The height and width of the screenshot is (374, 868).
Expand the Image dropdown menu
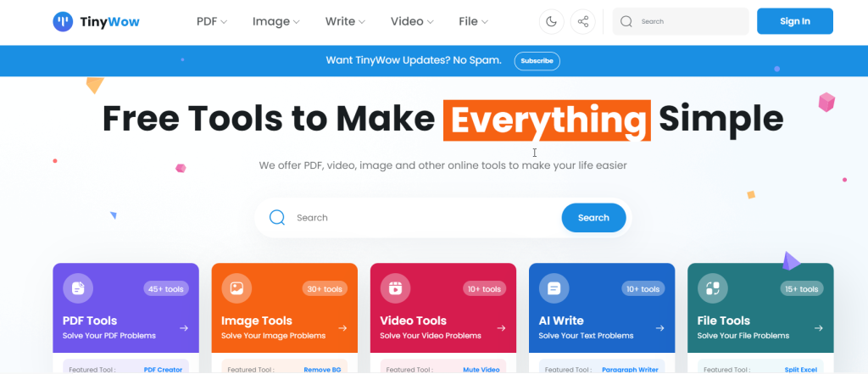pyautogui.click(x=276, y=21)
